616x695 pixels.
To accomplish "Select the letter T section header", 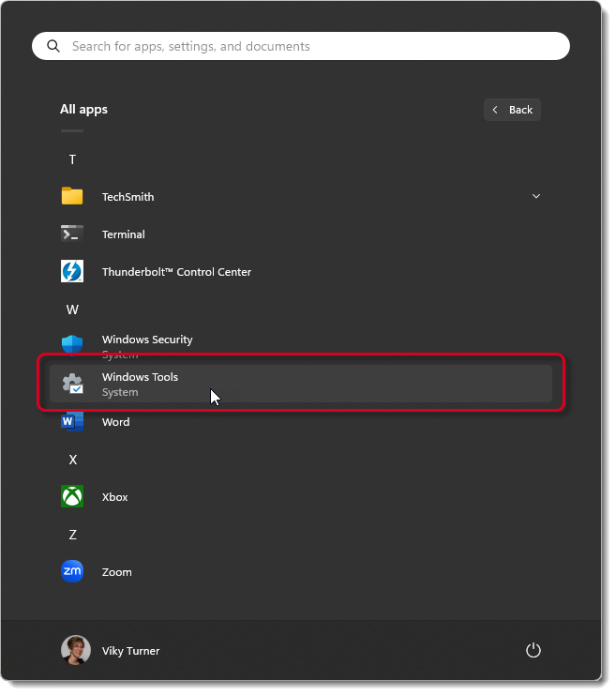I will pos(72,159).
